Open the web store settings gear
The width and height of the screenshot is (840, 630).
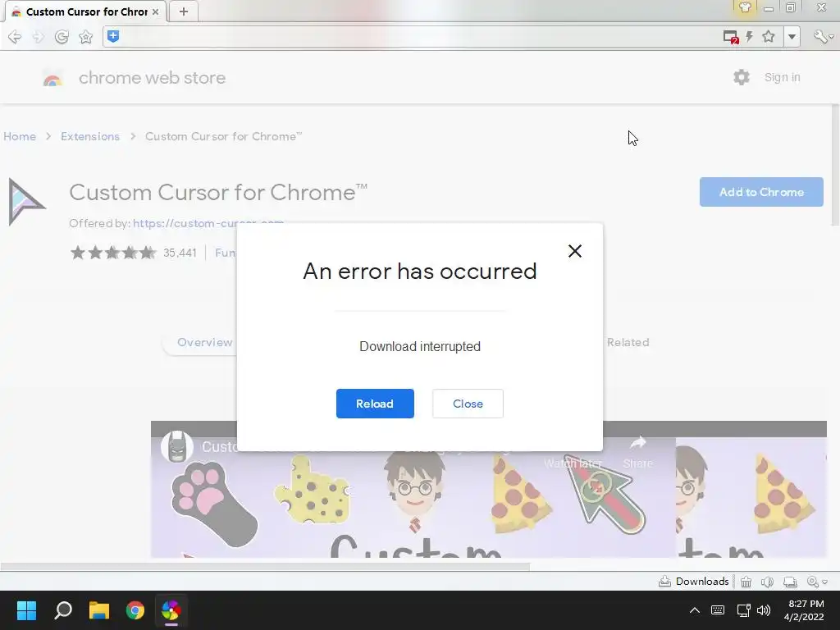(x=742, y=77)
